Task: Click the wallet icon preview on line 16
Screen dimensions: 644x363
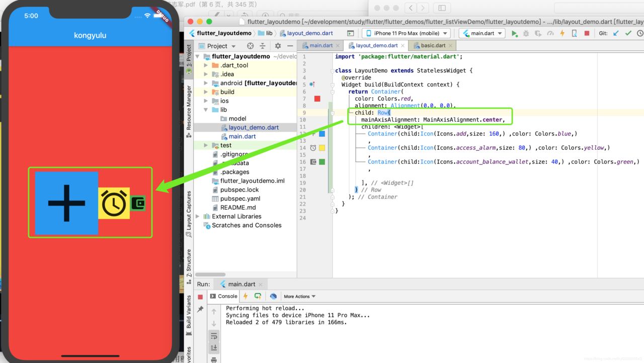Action: [x=313, y=162]
